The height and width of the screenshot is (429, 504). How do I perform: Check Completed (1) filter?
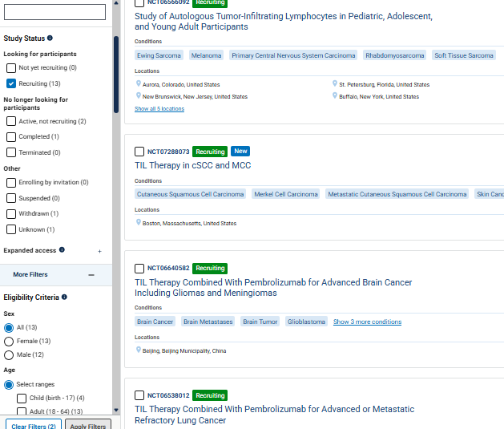[x=11, y=136]
